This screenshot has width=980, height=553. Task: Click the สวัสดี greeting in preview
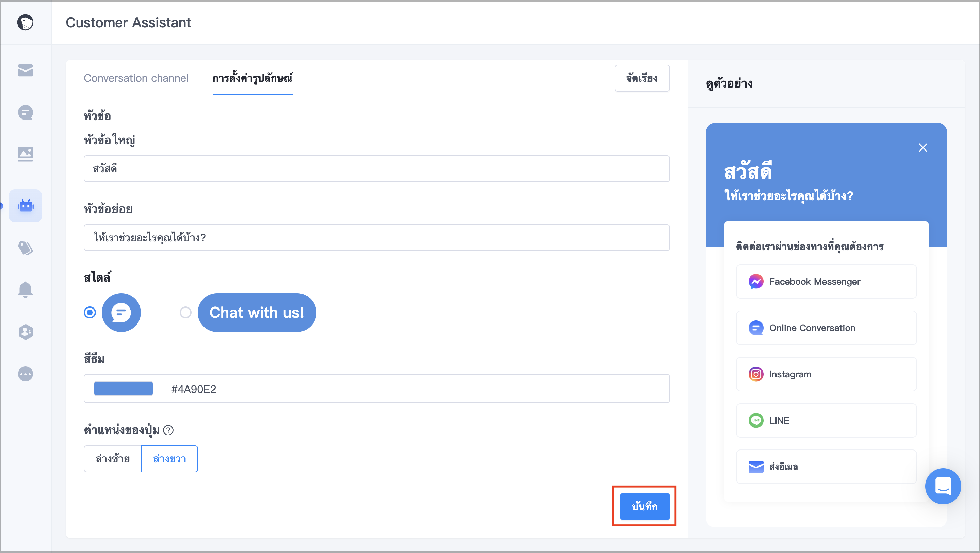pyautogui.click(x=748, y=171)
